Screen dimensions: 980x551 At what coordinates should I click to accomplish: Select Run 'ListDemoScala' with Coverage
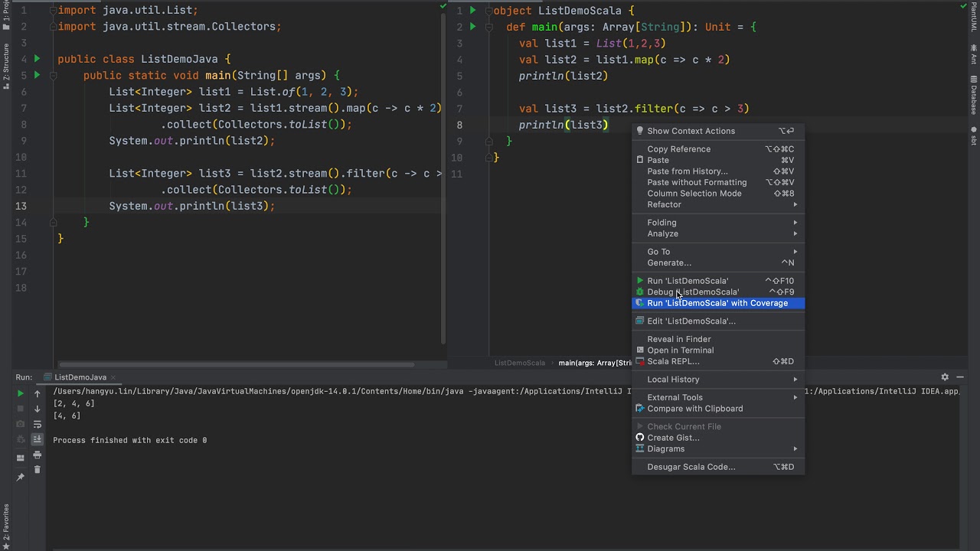click(x=717, y=303)
